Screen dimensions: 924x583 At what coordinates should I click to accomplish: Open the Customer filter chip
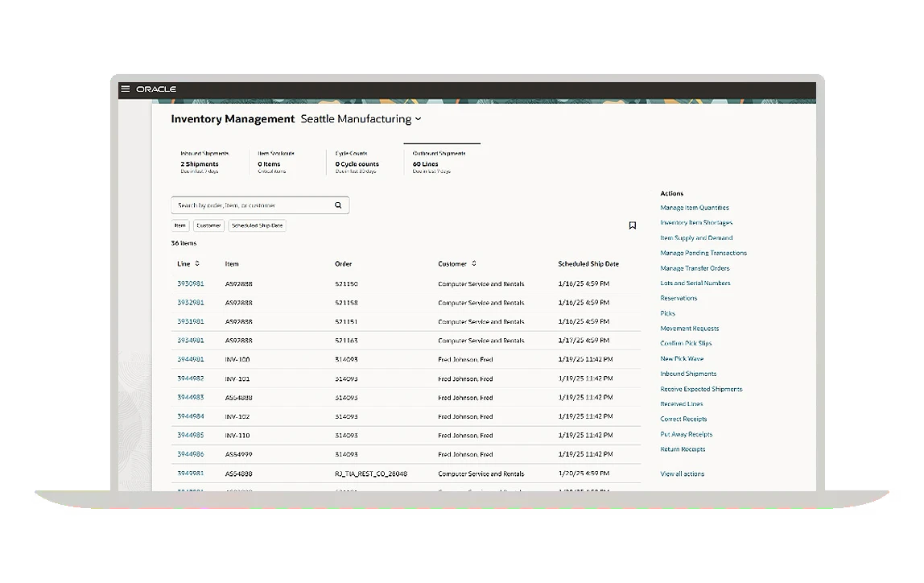point(208,225)
